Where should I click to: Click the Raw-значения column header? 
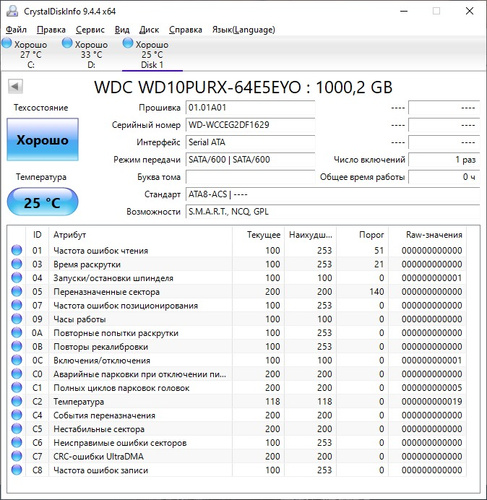434,235
